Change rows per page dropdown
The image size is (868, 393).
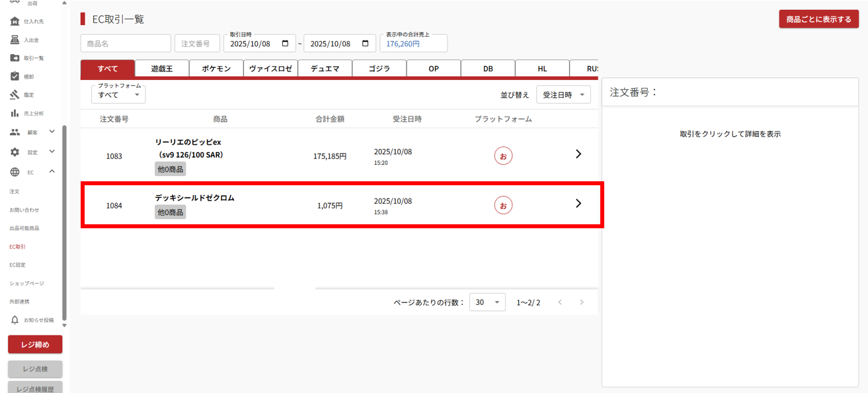(x=487, y=302)
